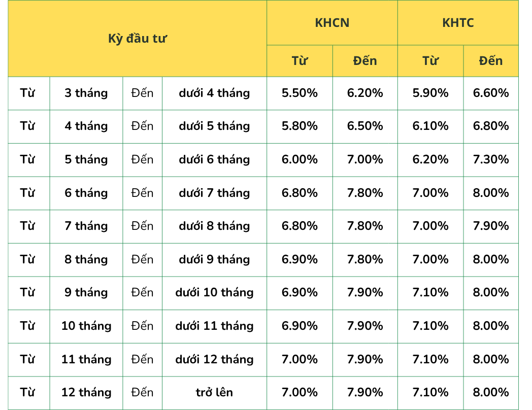
Task: Click the "Từ" subheader under KHCN
Action: coord(300,61)
